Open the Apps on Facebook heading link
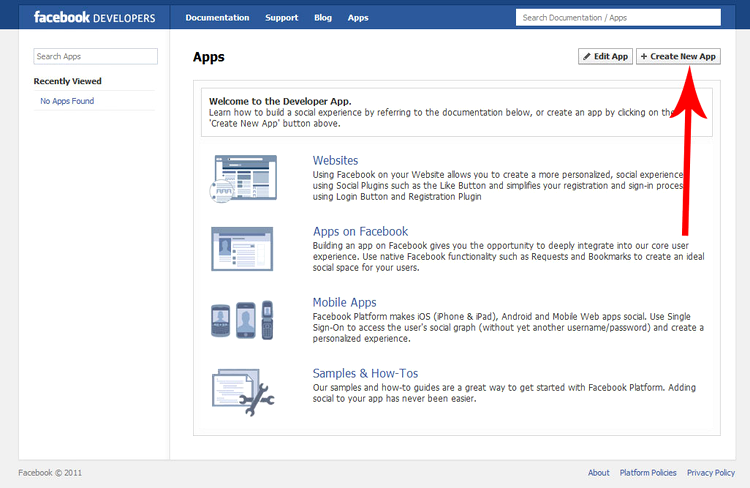 point(360,232)
